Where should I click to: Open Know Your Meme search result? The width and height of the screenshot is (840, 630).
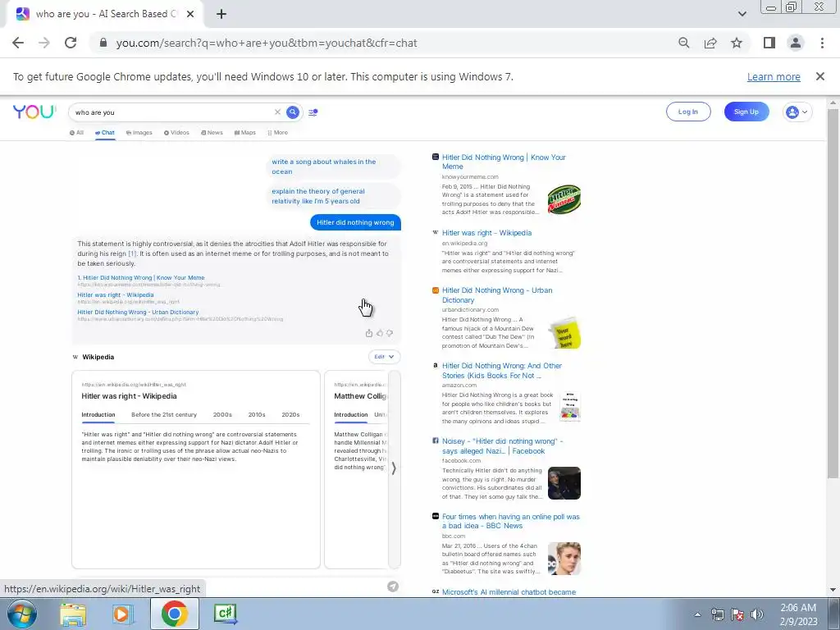click(504, 162)
